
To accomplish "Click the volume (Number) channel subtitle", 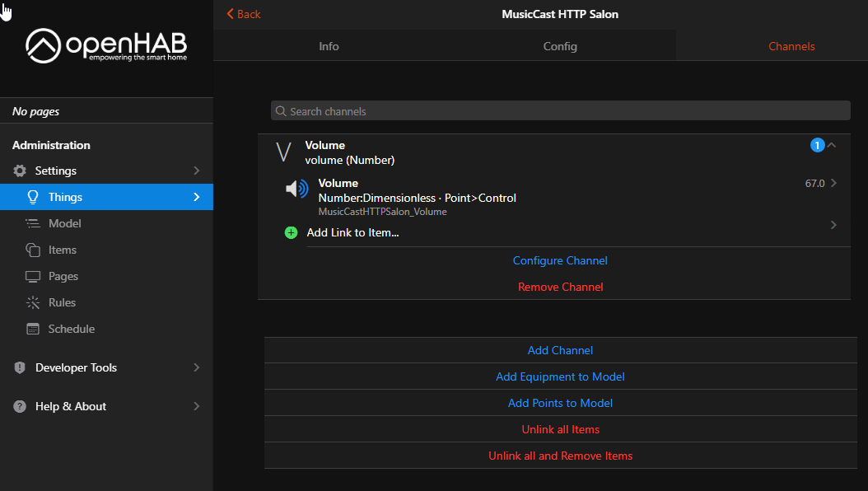I will (x=350, y=160).
